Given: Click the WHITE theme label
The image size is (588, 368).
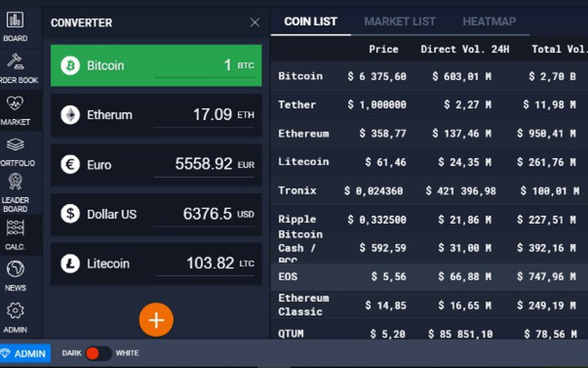Looking at the screenshot, I should (127, 353).
